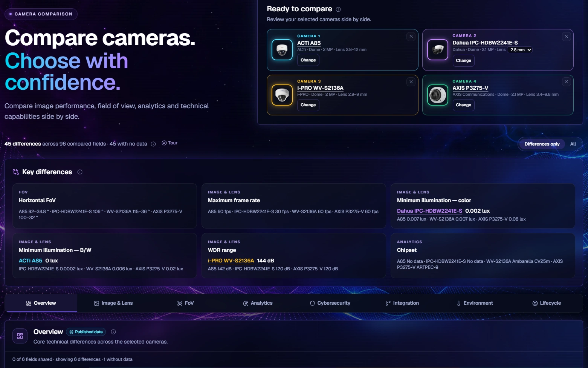Open the Maximum frame rate difference card

[x=294, y=206]
